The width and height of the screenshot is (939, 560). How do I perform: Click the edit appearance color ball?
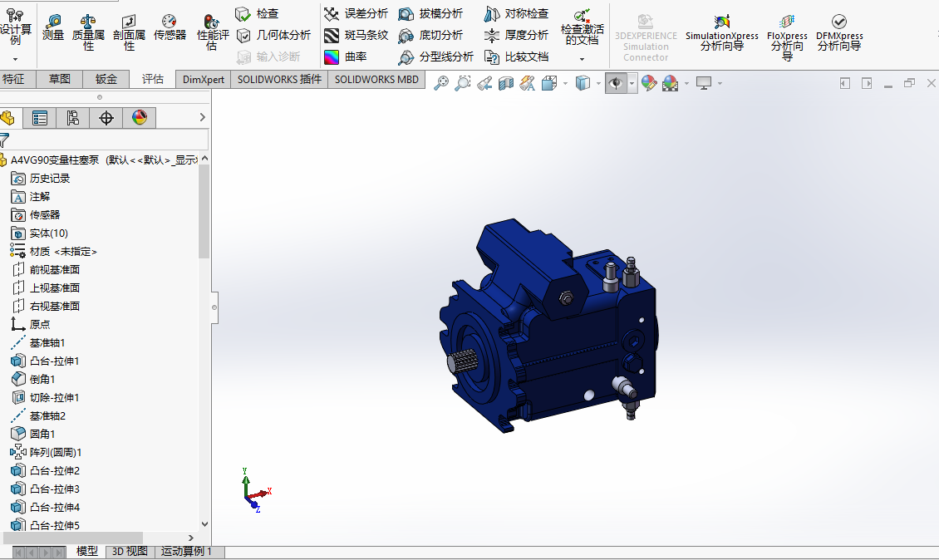[x=648, y=83]
